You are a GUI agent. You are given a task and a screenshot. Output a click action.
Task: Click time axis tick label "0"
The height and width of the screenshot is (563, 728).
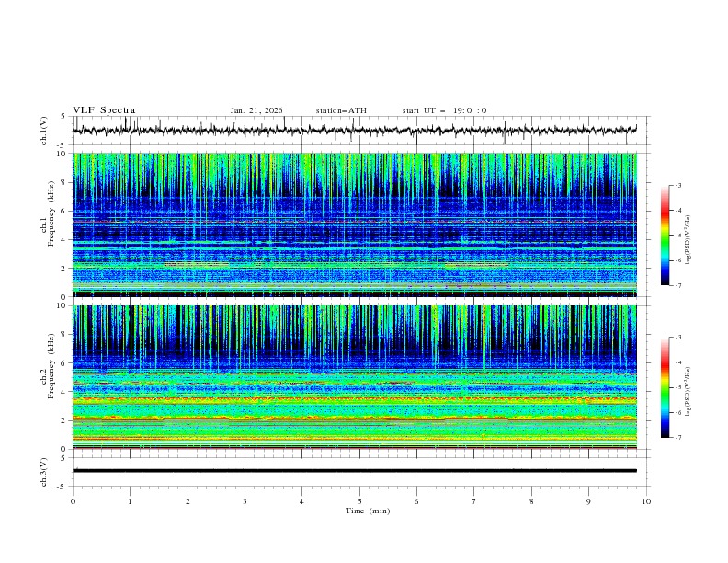[73, 501]
